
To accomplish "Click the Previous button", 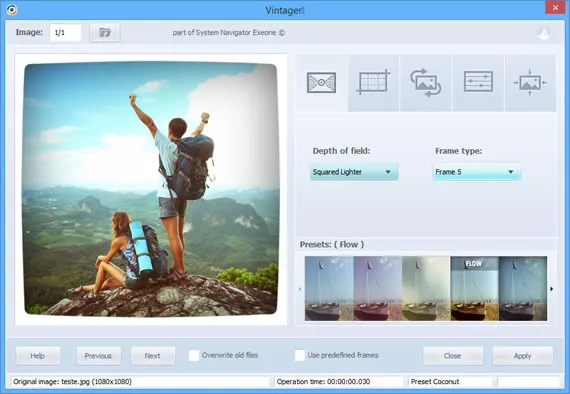I will pyautogui.click(x=98, y=356).
